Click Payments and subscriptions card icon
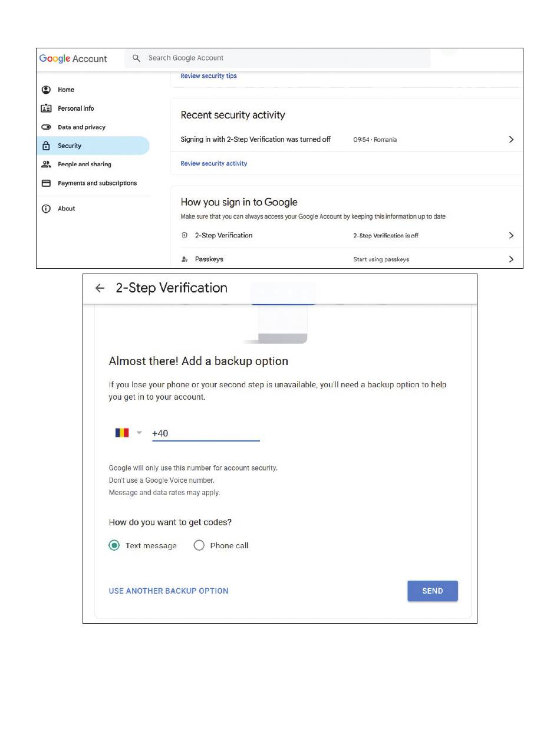The image size is (560, 754). (46, 183)
